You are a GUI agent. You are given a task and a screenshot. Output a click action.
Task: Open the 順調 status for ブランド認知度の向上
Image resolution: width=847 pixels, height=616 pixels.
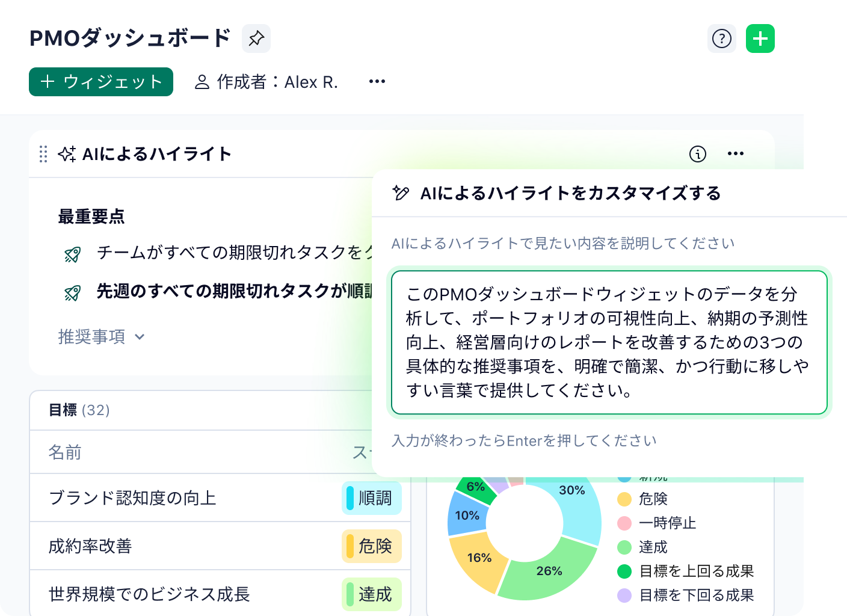[x=371, y=498]
